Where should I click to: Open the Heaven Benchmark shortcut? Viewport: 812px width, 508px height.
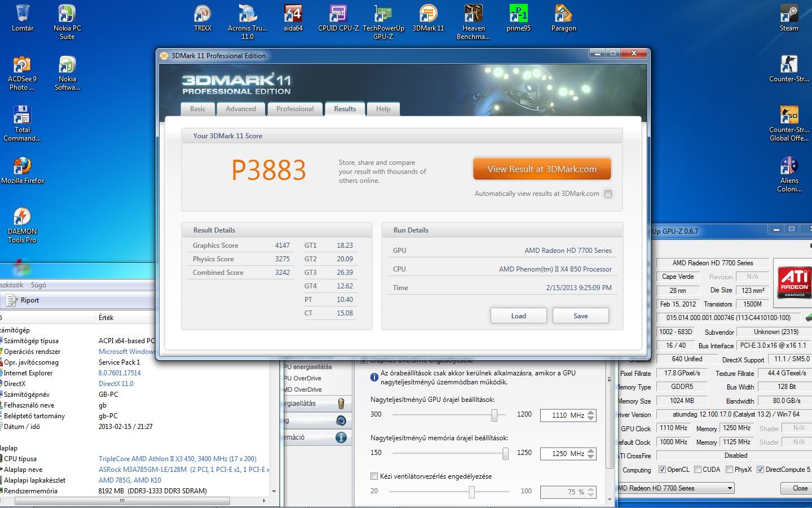click(x=473, y=21)
